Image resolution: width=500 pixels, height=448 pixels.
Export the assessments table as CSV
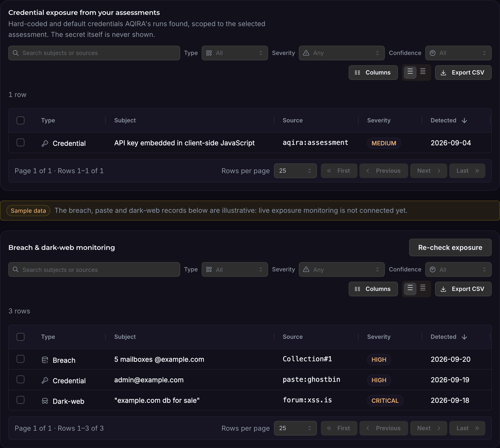click(463, 73)
